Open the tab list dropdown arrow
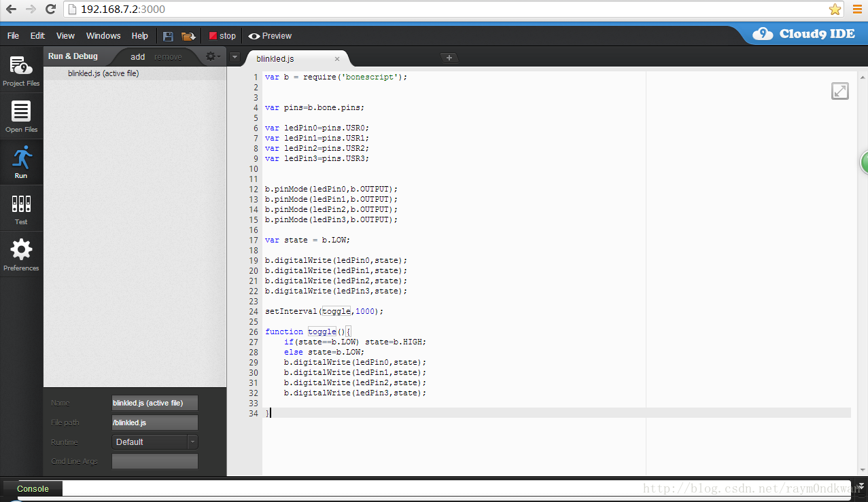Image resolution: width=868 pixels, height=502 pixels. (235, 57)
